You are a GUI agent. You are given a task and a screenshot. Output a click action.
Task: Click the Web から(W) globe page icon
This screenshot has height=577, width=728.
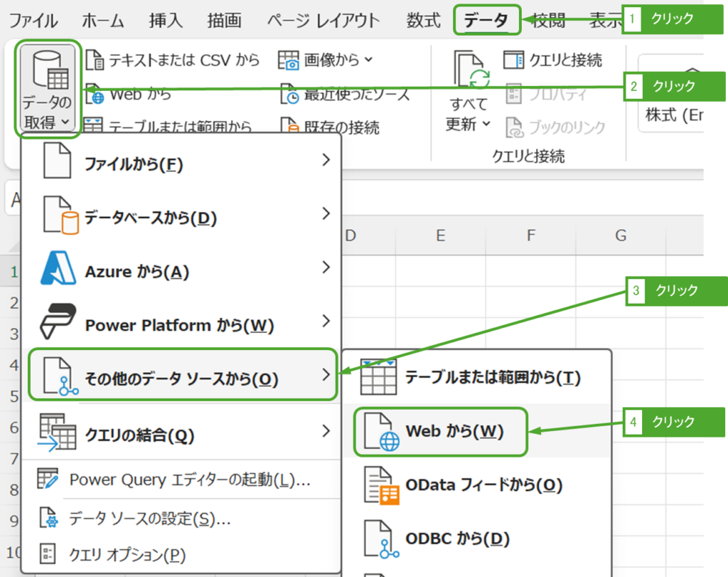[382, 432]
